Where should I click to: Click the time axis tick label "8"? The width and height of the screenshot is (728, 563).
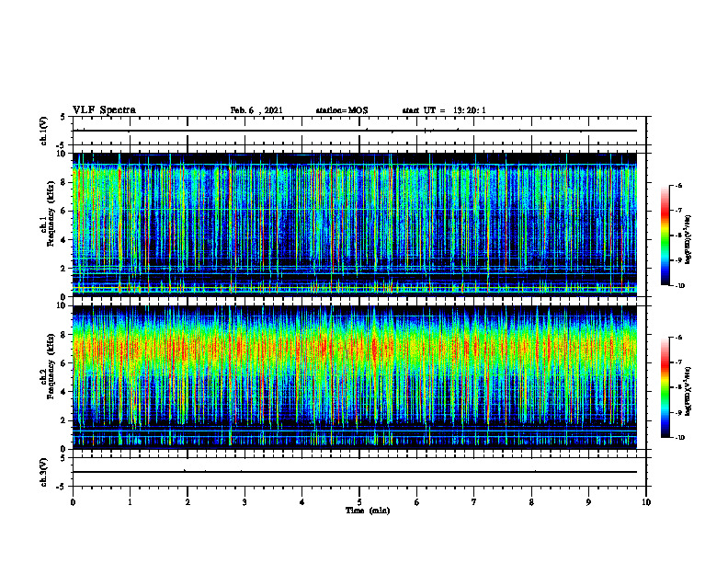pos(531,502)
